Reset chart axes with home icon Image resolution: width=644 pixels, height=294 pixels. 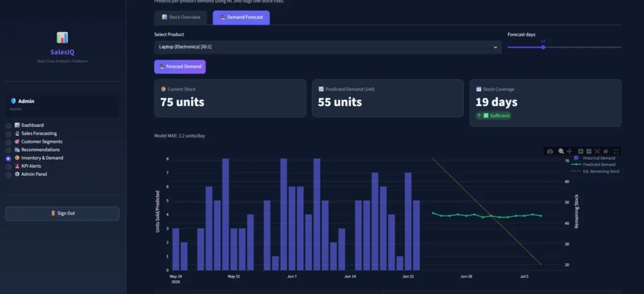[606, 151]
